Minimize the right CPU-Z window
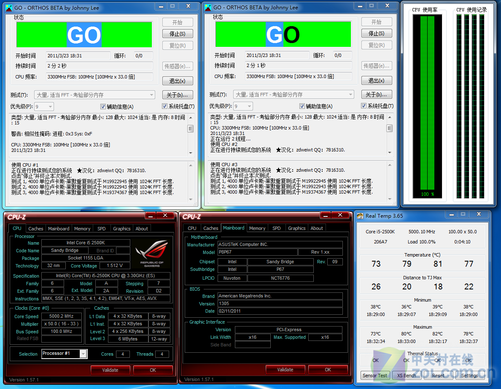501x389 pixels. (325, 216)
